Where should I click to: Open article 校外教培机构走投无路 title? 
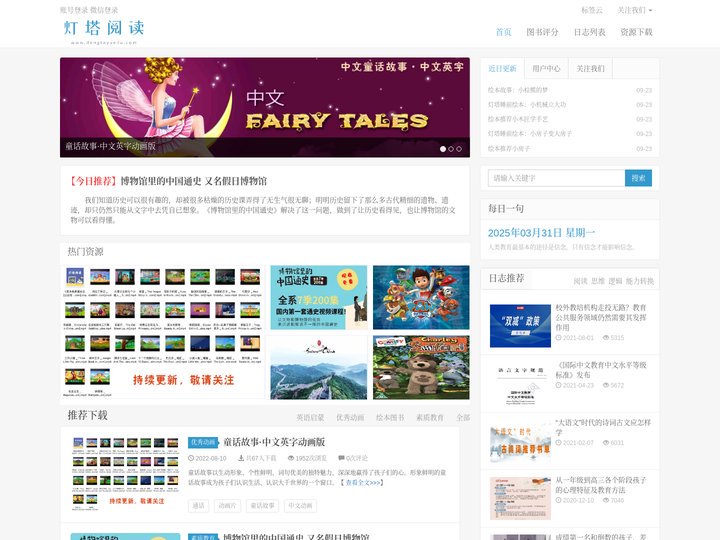[x=601, y=317]
